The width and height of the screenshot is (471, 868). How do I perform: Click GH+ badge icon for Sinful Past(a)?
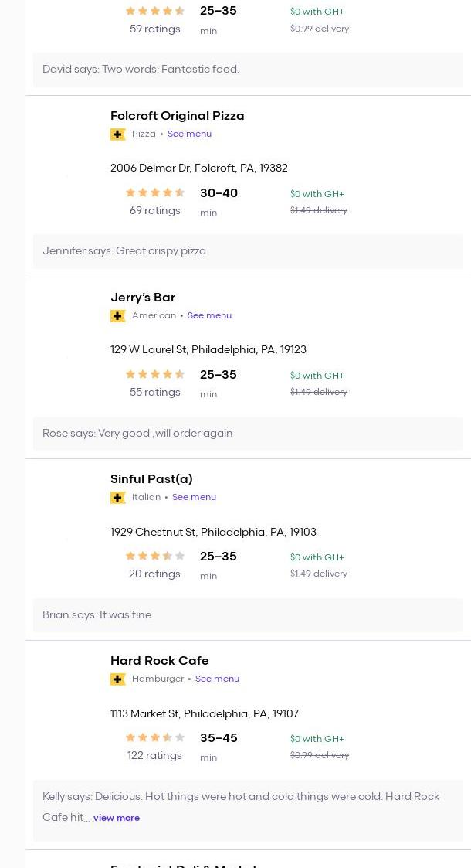pyautogui.click(x=118, y=498)
